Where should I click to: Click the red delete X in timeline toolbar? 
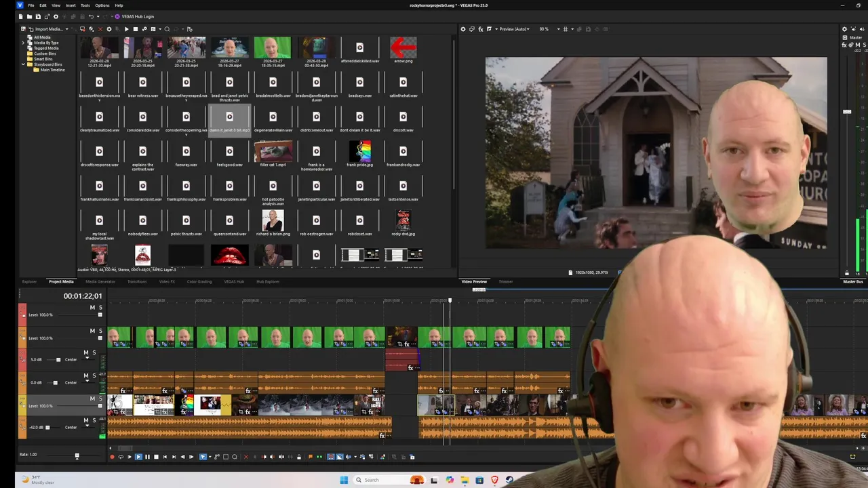[246, 457]
